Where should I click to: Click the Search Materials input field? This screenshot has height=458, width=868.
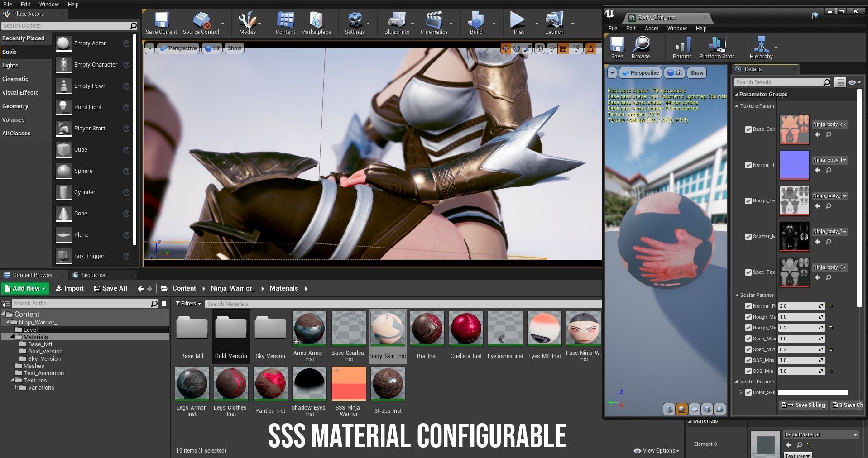click(403, 304)
